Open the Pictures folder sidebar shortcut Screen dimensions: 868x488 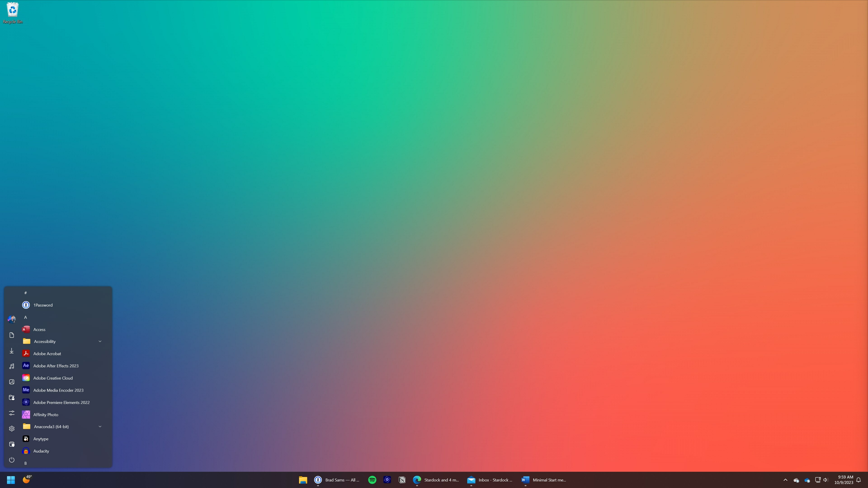coord(12,382)
